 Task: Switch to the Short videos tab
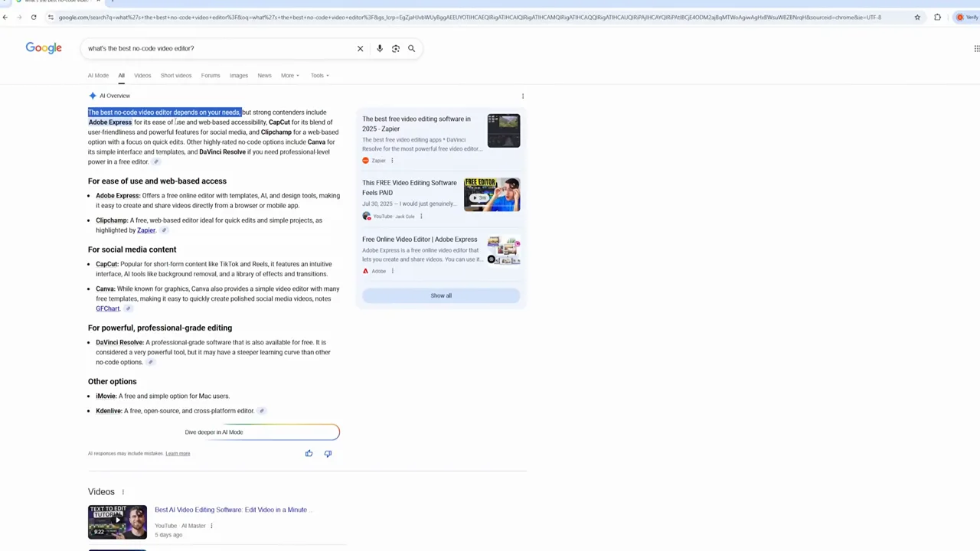pos(176,75)
